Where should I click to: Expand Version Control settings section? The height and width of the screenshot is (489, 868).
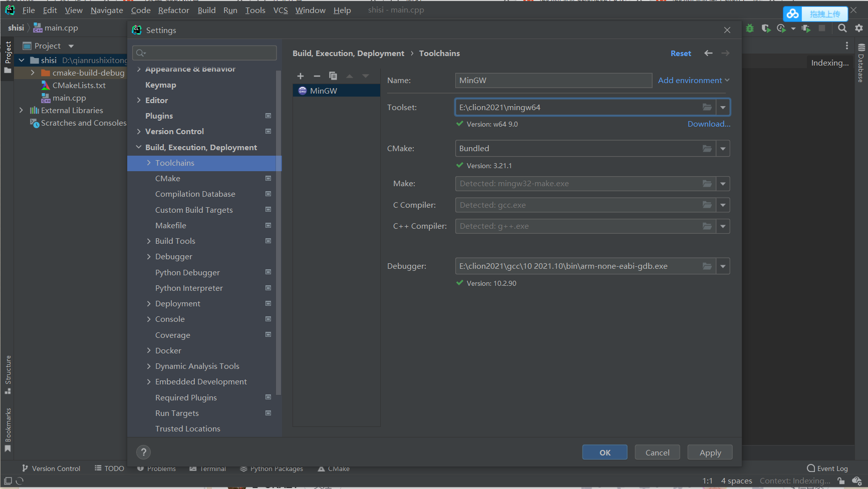tap(139, 131)
